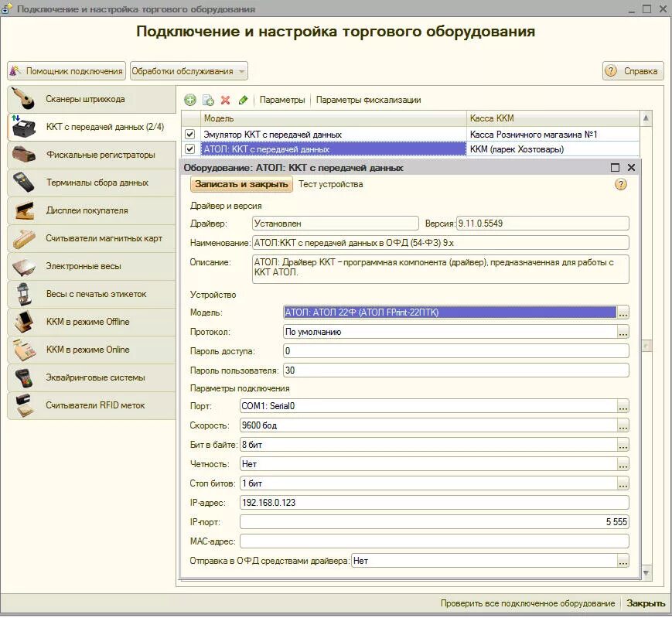This screenshot has height=618, width=672.
Task: Select Касса Розничного магазина №1 cell
Action: coord(553,134)
